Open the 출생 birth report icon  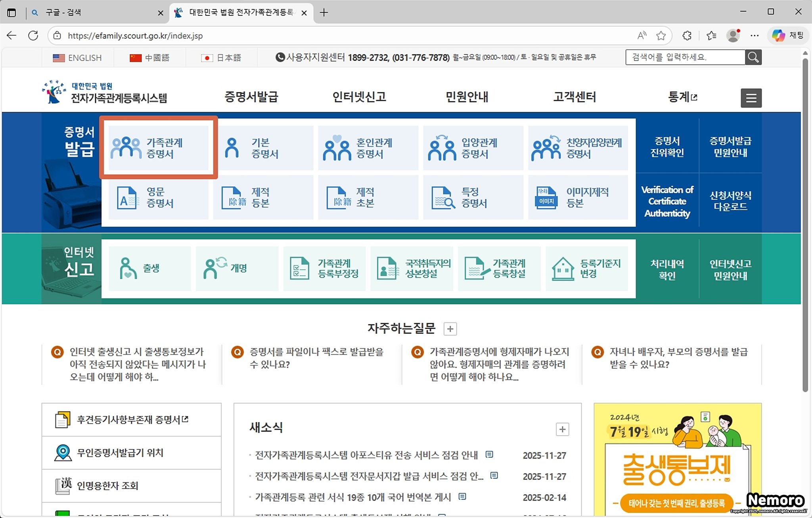point(128,269)
